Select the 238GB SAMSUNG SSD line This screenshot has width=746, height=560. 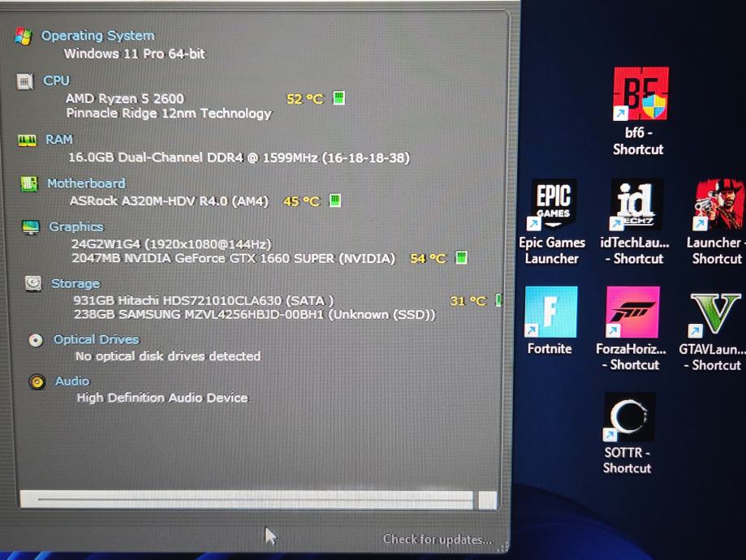[x=255, y=315]
